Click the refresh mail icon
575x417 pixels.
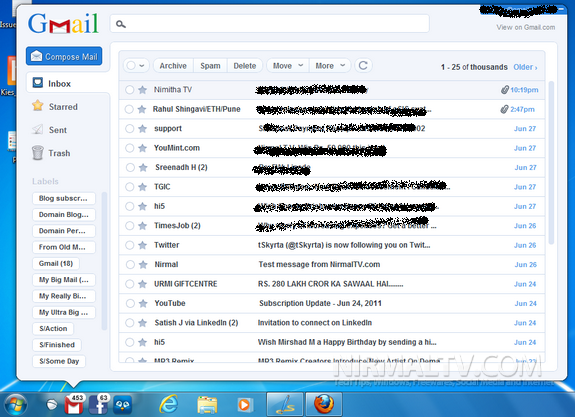(363, 65)
